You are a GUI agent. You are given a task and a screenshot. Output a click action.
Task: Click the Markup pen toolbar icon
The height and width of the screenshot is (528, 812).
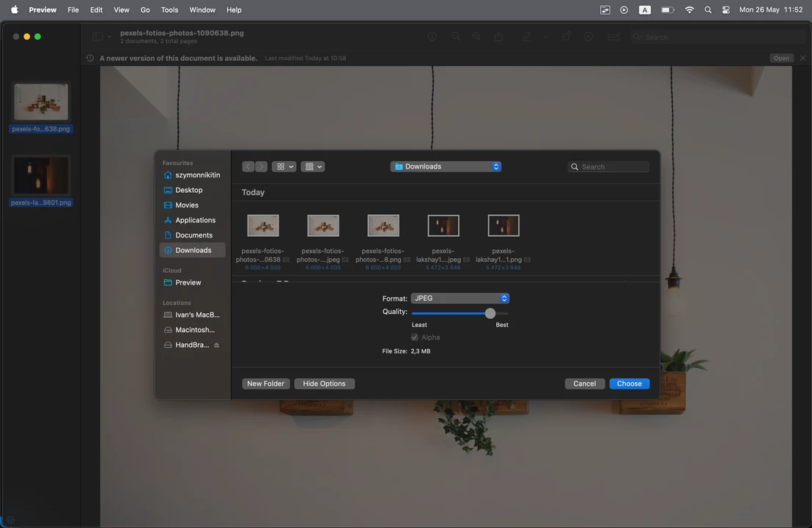click(x=526, y=36)
